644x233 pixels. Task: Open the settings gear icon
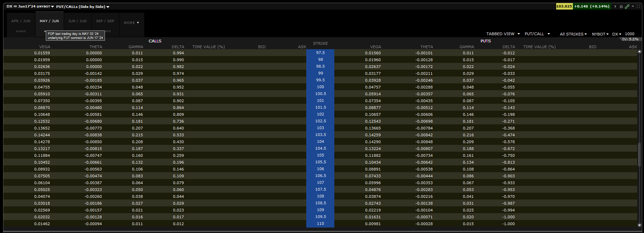click(621, 6)
